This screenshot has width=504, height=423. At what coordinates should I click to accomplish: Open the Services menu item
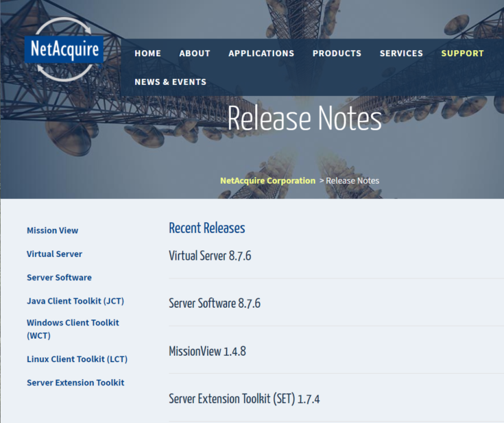coord(401,53)
